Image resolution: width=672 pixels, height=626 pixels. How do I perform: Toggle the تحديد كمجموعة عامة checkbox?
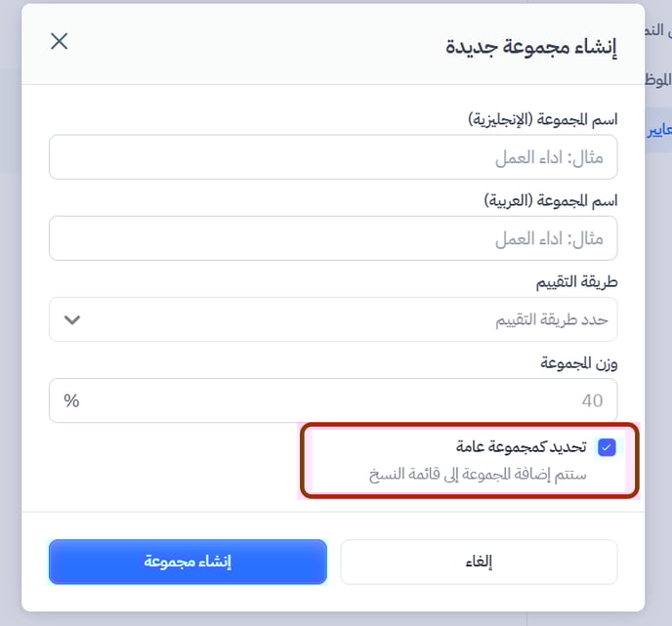pos(608,447)
